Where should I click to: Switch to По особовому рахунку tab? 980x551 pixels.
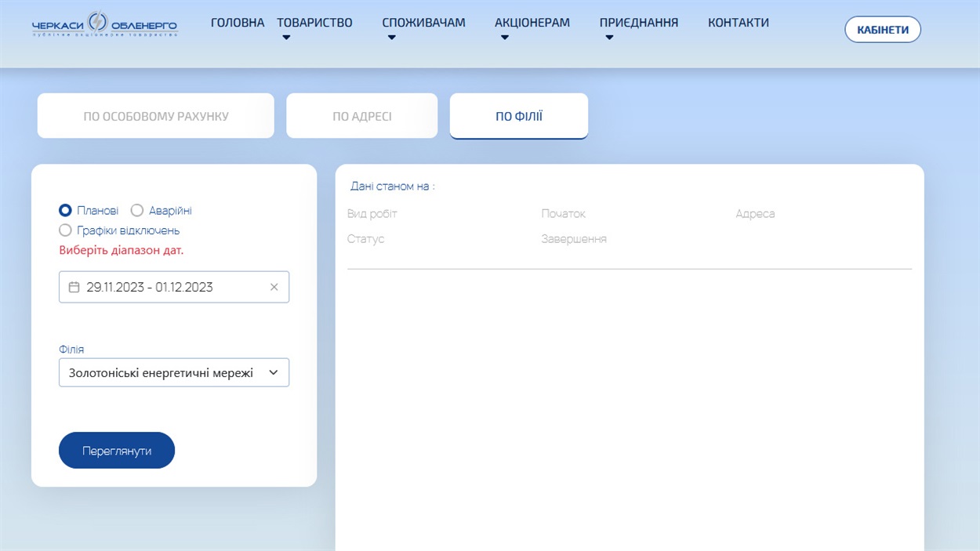coord(156,116)
